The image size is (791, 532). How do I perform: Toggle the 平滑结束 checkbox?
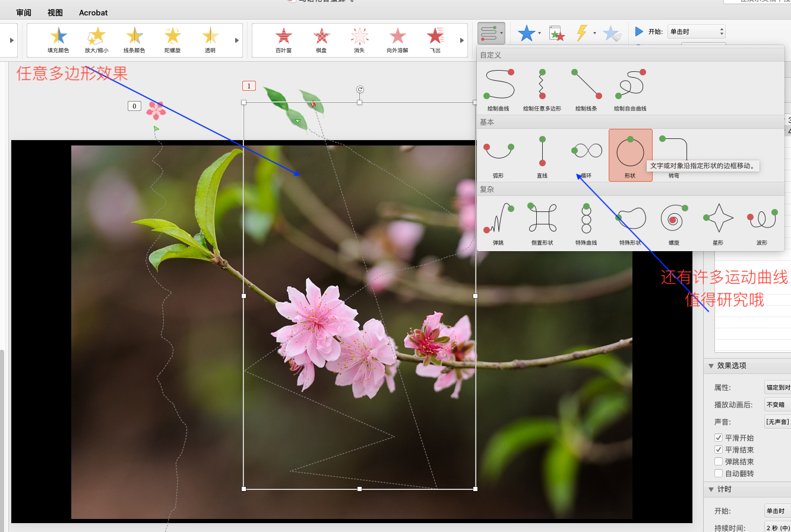coord(719,449)
